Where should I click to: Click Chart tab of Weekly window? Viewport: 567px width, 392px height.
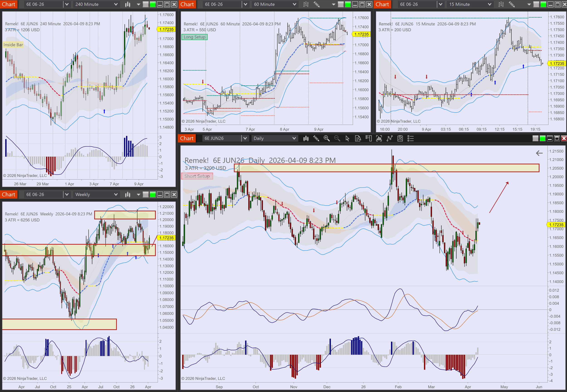(9, 195)
